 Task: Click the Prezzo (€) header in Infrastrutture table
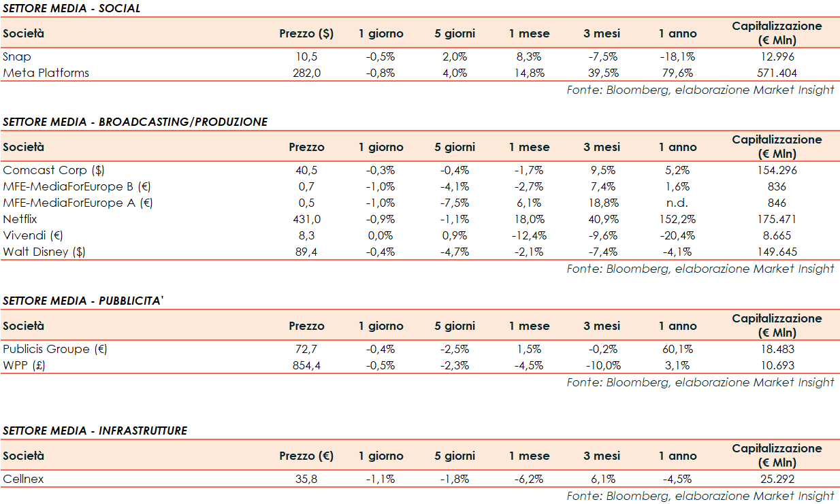tap(306, 456)
